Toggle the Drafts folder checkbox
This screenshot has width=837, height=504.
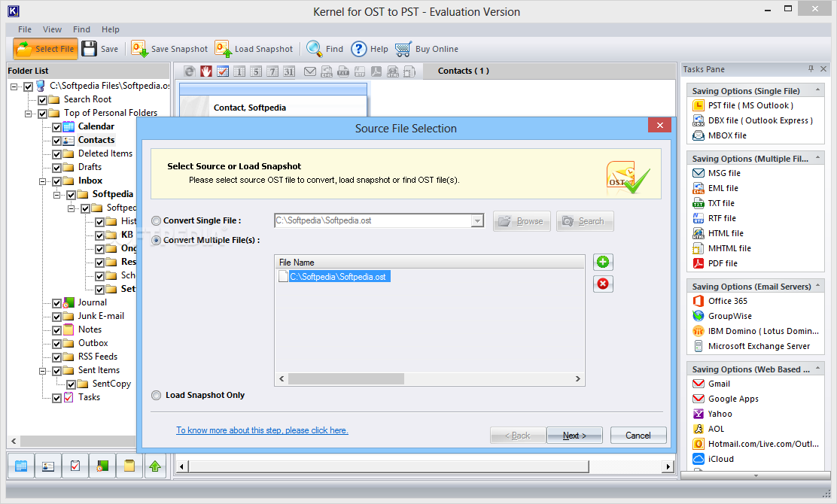(x=56, y=168)
